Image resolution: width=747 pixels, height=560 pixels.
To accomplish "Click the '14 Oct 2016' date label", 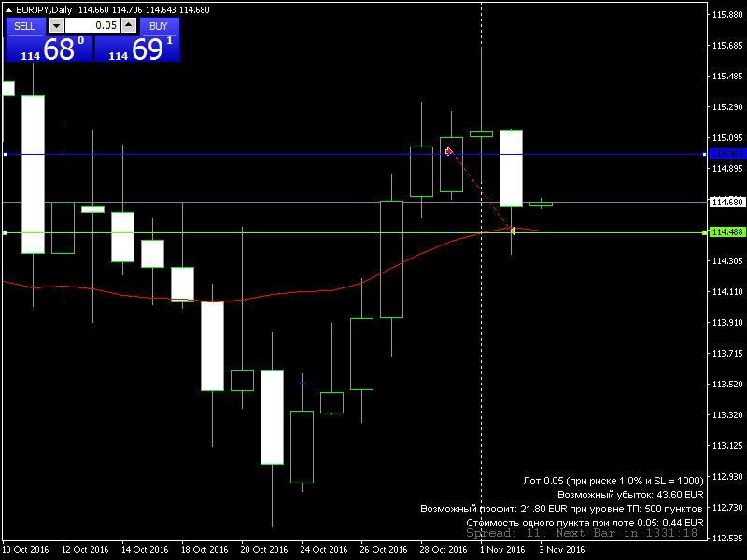I will [145, 549].
